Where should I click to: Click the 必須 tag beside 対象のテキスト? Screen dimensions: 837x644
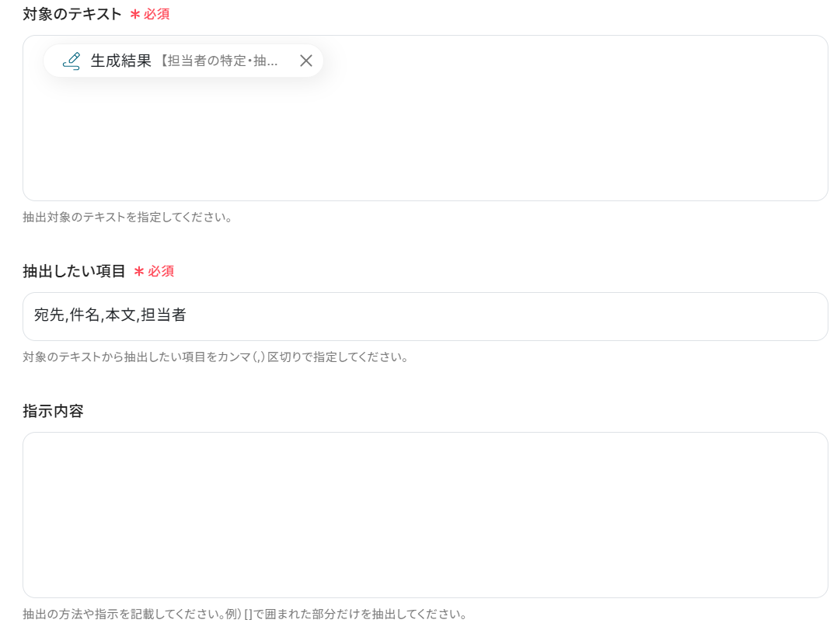[156, 15]
